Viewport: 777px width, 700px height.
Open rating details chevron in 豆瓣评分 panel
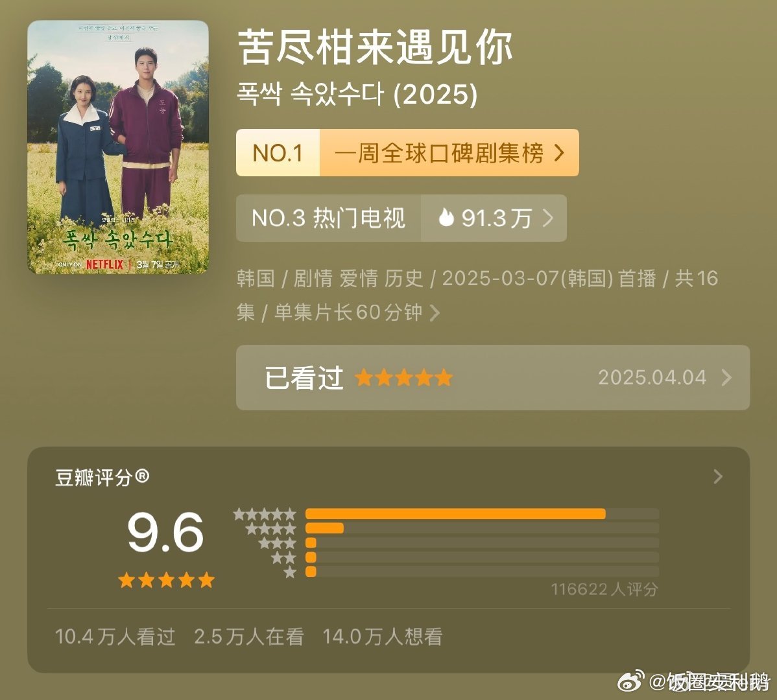tap(717, 477)
